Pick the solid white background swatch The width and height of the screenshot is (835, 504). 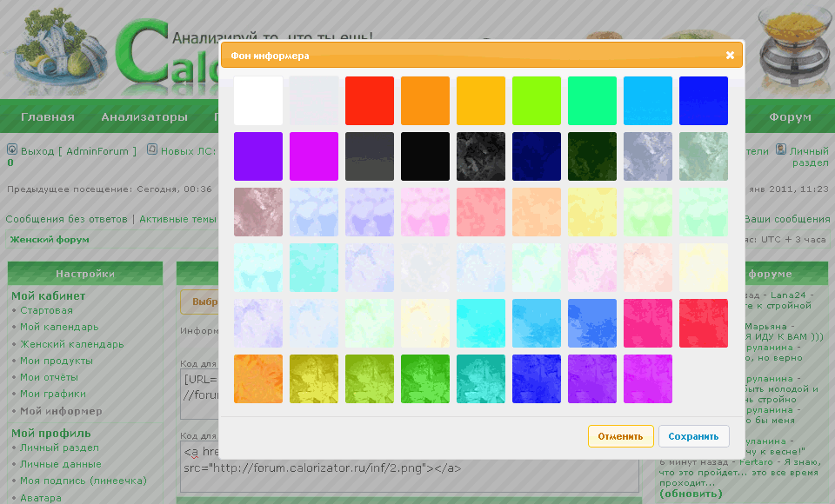pos(258,101)
